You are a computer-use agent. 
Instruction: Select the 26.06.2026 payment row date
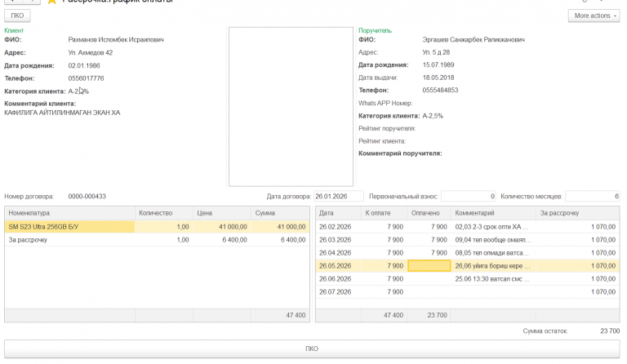335,279
